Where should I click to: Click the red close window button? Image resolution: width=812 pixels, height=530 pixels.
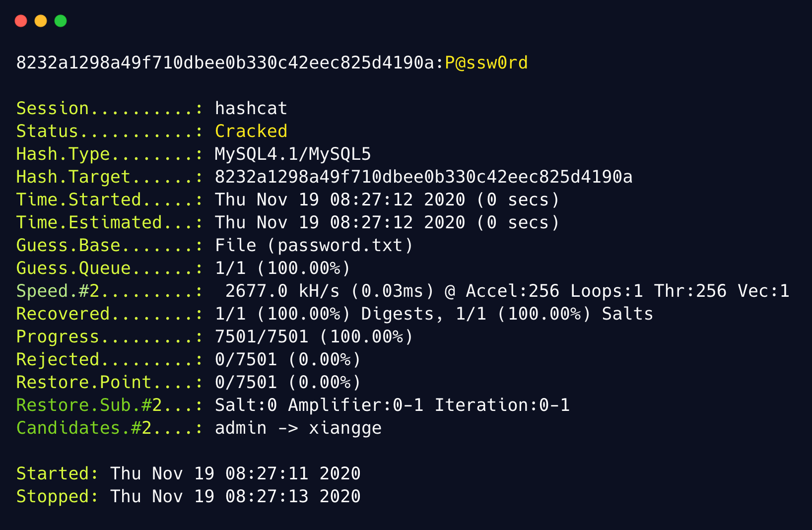pyautogui.click(x=21, y=21)
